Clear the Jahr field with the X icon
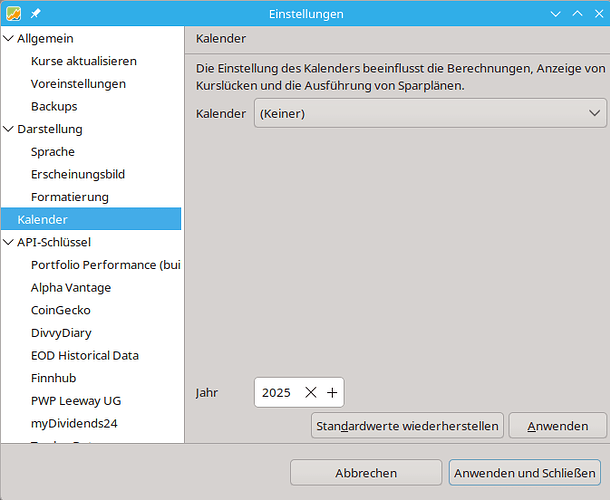Viewport: 610px width, 500px height. (311, 393)
